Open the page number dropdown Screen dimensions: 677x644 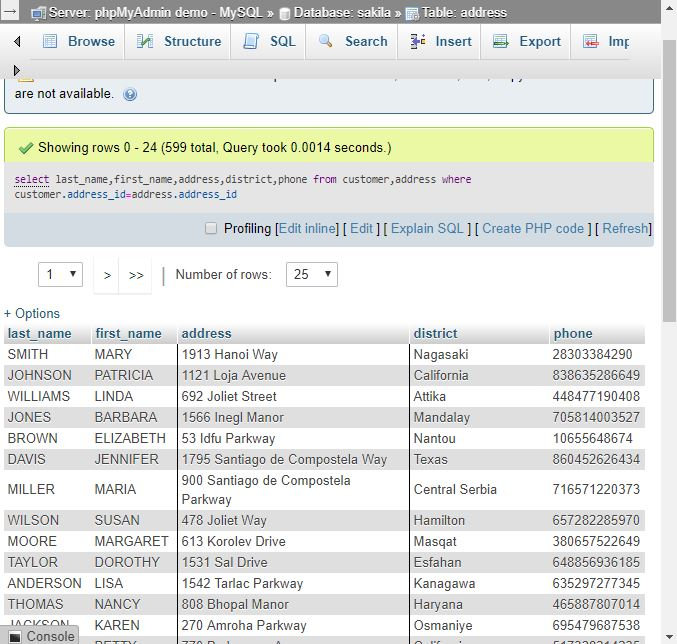click(60, 275)
